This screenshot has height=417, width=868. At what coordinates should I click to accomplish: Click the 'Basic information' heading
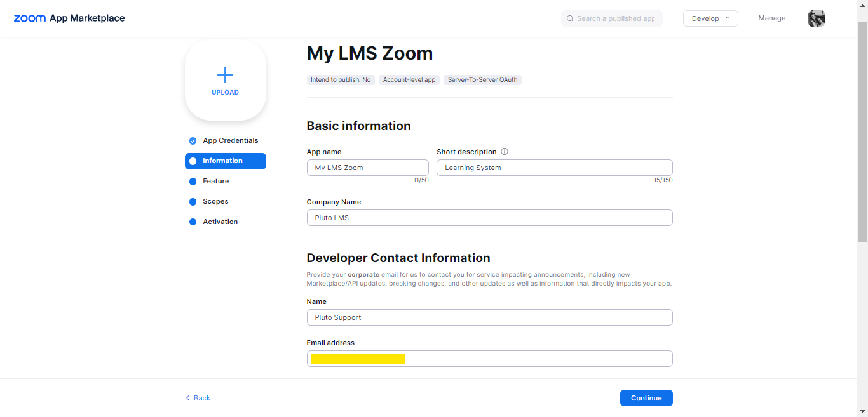pyautogui.click(x=359, y=126)
